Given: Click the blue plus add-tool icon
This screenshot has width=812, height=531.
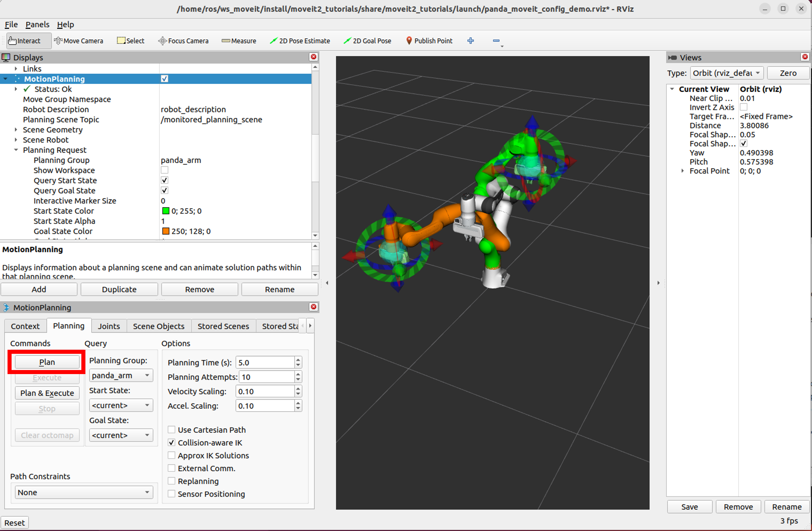Looking at the screenshot, I should [470, 41].
